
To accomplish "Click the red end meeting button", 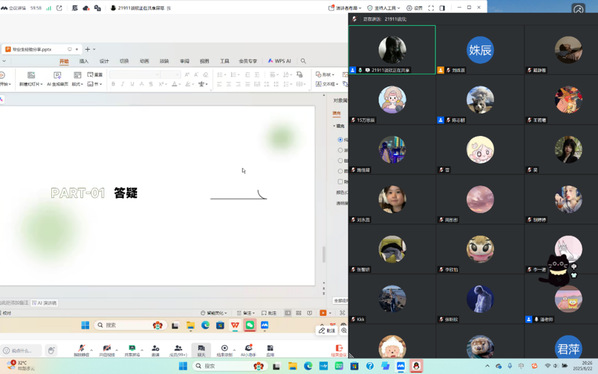I will [339, 349].
